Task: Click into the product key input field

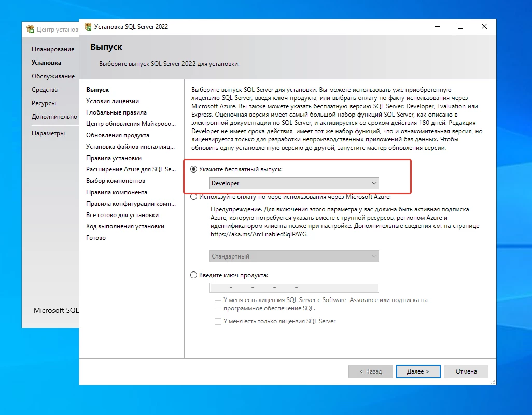Action: (x=294, y=288)
